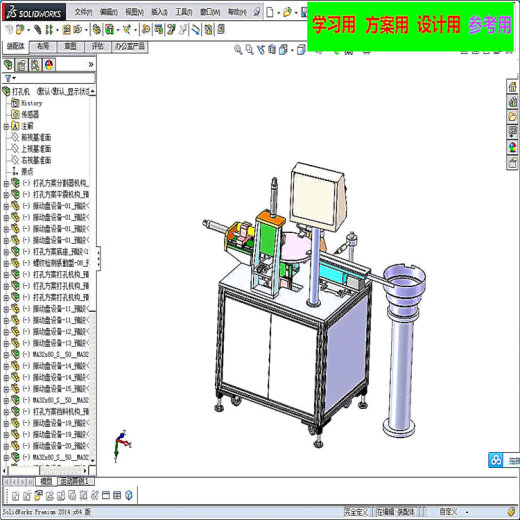This screenshot has width=520, height=520.
Task: Open SolidWorks Resources home icon in task pane
Action: click(512, 87)
